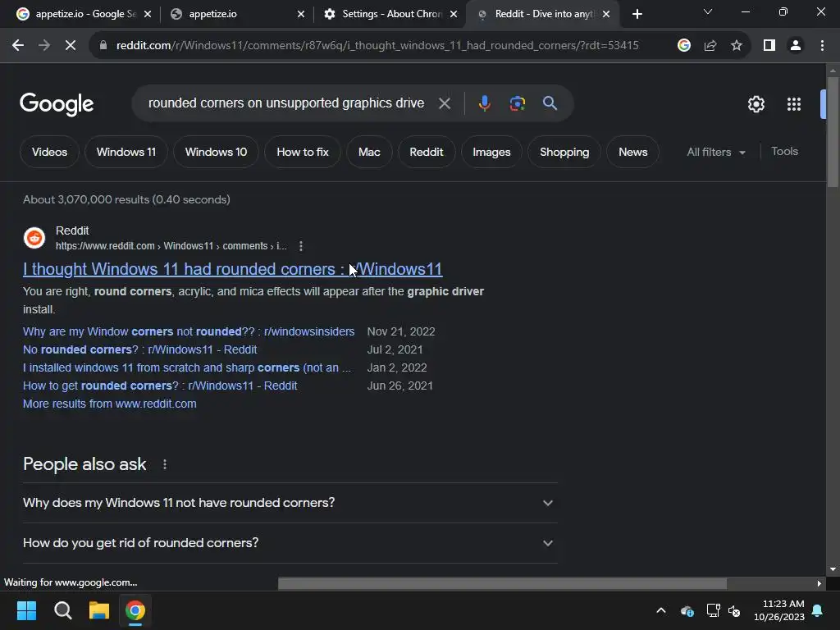Click the Reddit favicon in result
The width and height of the screenshot is (840, 630).
click(34, 238)
